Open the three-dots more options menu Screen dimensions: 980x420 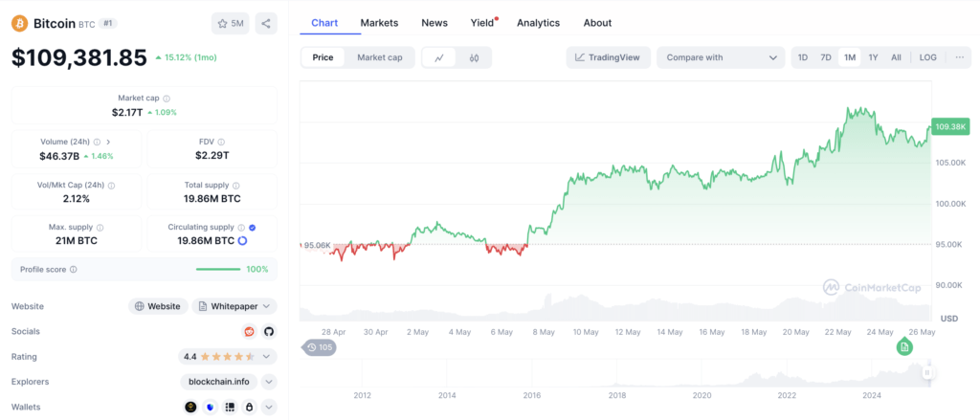tap(959, 57)
